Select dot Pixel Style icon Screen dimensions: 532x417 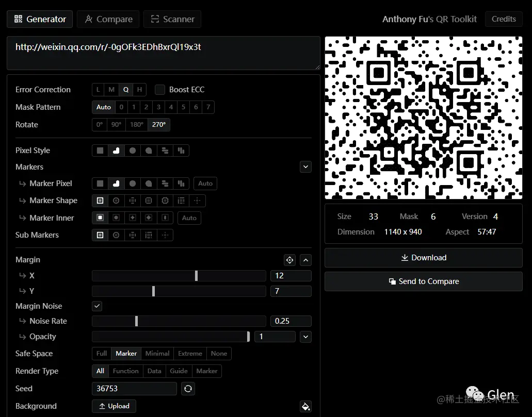pyautogui.click(x=133, y=151)
